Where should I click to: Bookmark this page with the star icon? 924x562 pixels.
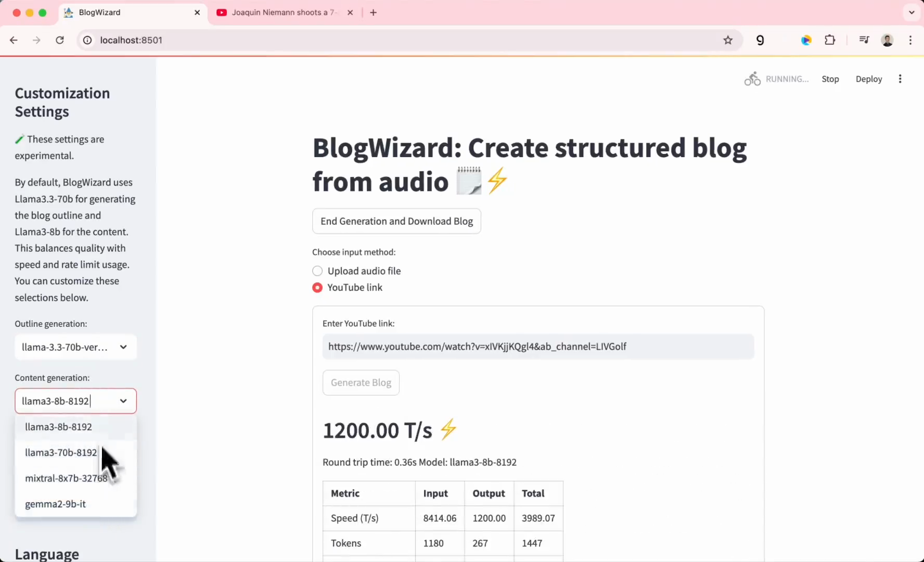click(728, 40)
